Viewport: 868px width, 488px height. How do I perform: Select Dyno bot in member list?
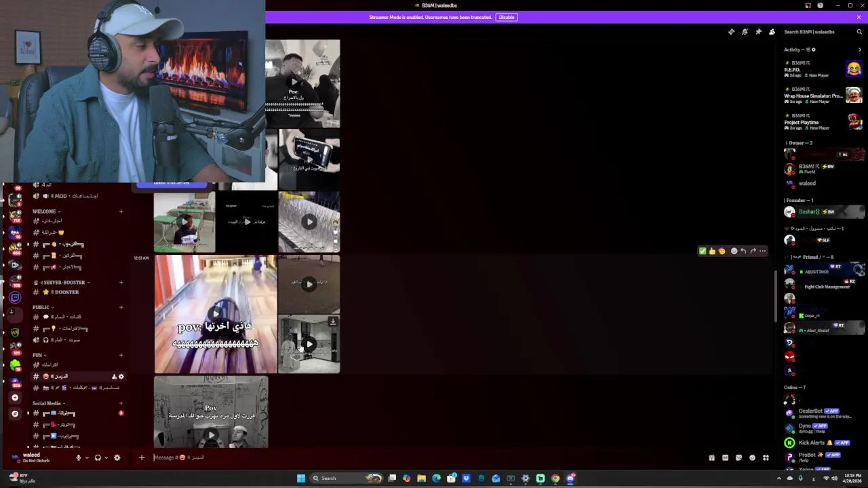823,428
